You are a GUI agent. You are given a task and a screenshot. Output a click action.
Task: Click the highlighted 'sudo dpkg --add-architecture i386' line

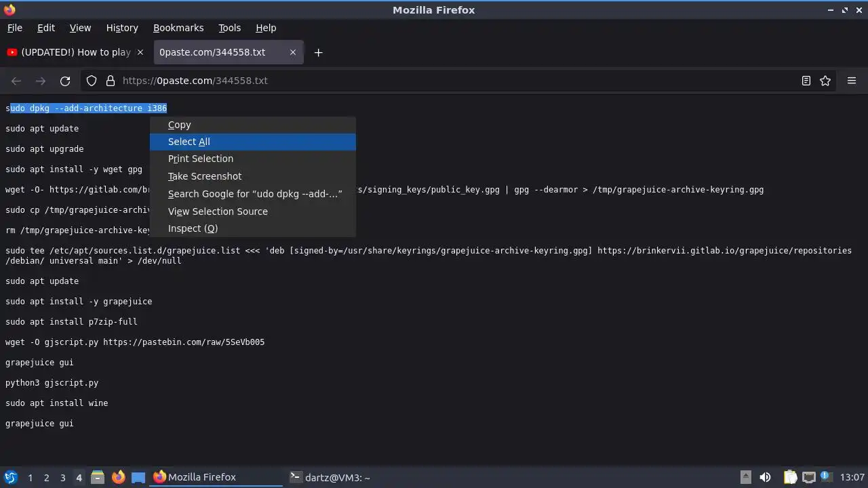86,108
